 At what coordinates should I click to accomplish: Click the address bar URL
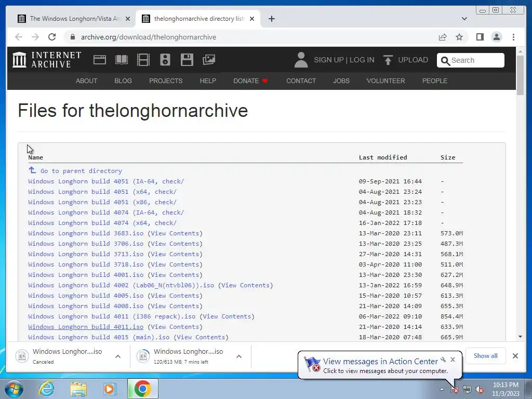tap(148, 37)
